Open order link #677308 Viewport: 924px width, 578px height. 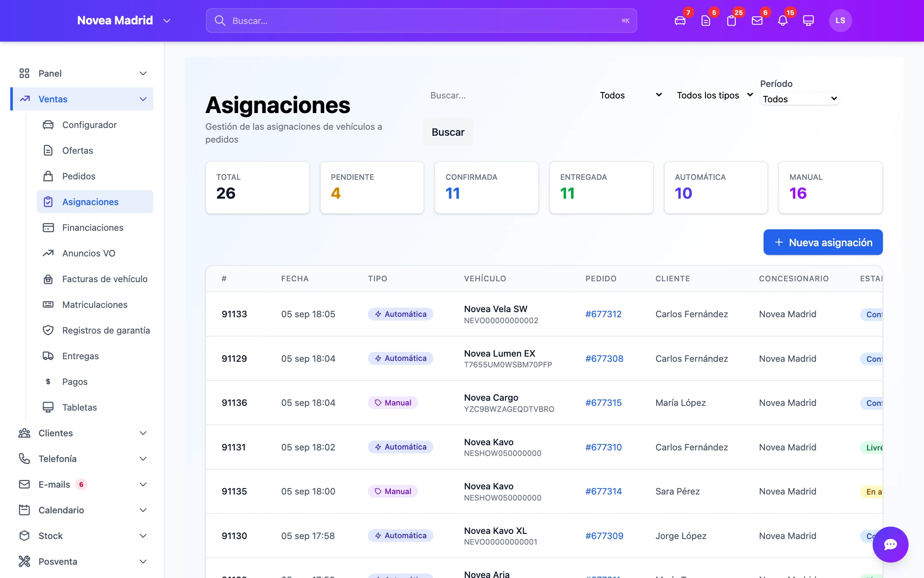click(604, 358)
